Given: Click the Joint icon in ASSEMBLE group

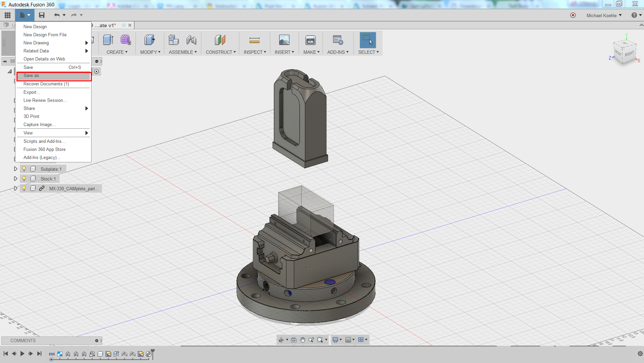Looking at the screenshot, I should tap(191, 40).
